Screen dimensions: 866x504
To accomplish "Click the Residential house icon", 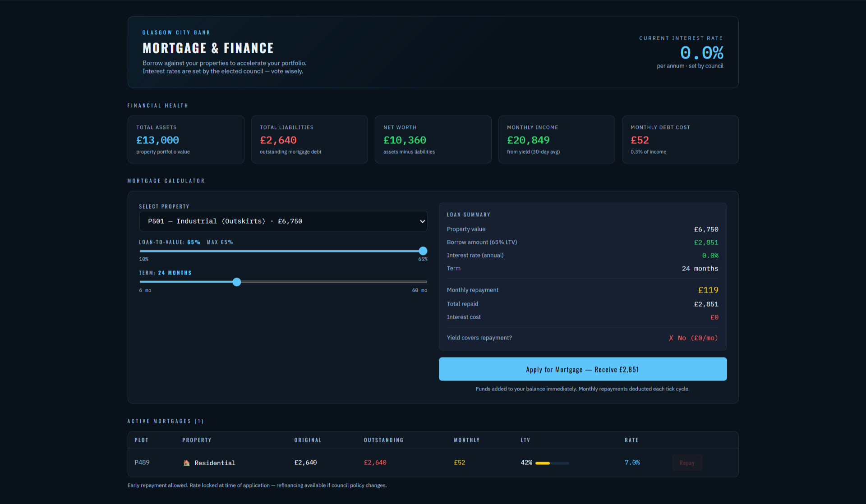I will pos(186,463).
